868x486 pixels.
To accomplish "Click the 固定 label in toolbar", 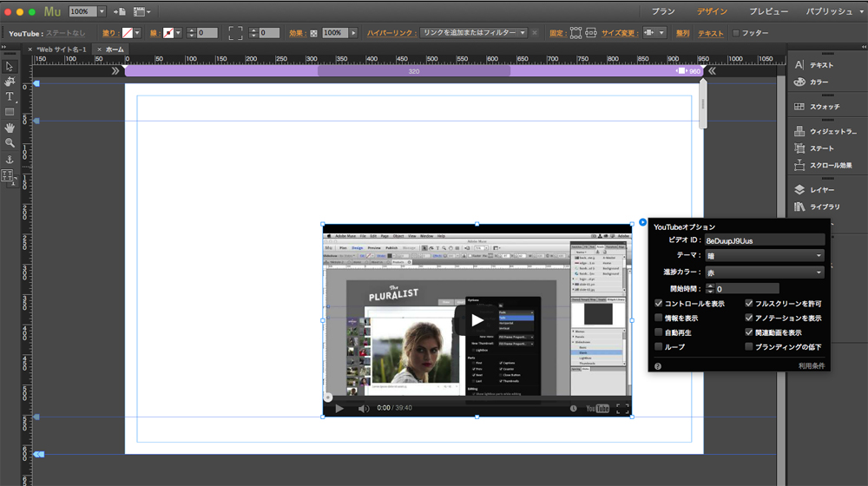I will (x=558, y=33).
